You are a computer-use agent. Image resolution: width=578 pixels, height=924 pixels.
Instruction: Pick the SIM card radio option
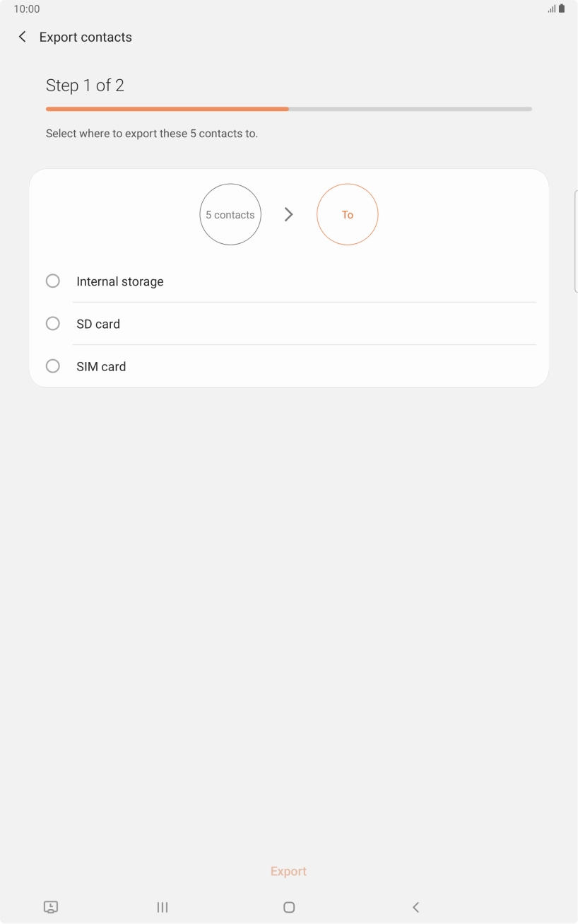(53, 366)
